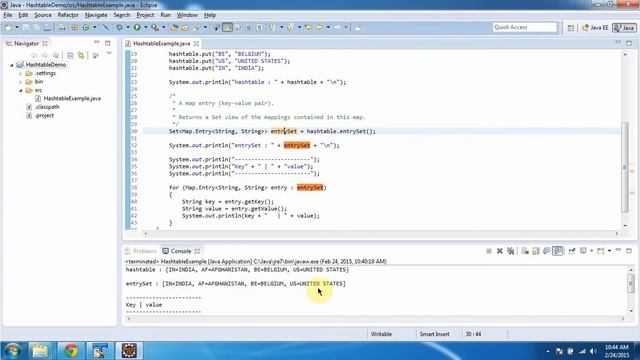Image resolution: width=640 pixels, height=360 pixels.
Task: Open the Source menu
Action: tap(43, 15)
